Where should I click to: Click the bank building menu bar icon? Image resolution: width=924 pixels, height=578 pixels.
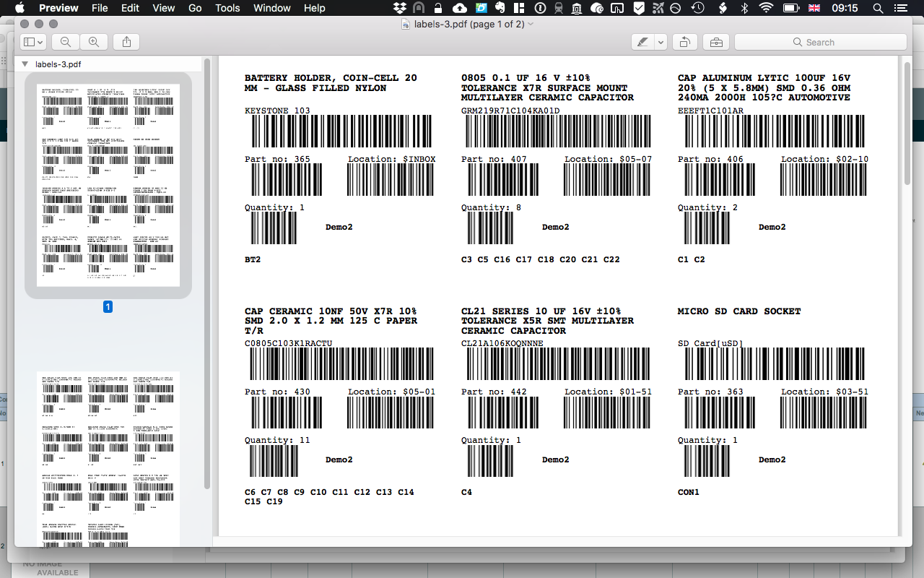tap(577, 8)
